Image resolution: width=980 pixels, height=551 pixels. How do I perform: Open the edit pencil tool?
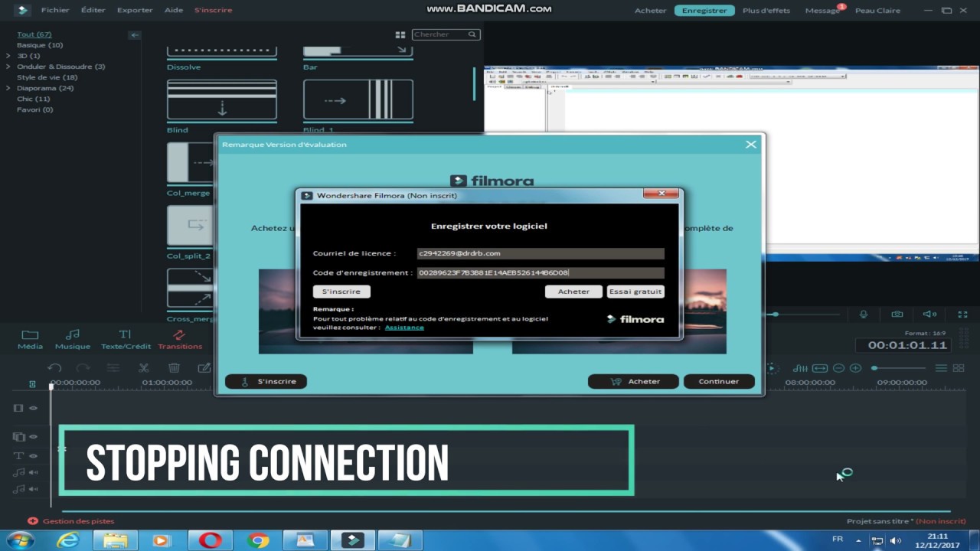[x=204, y=368]
